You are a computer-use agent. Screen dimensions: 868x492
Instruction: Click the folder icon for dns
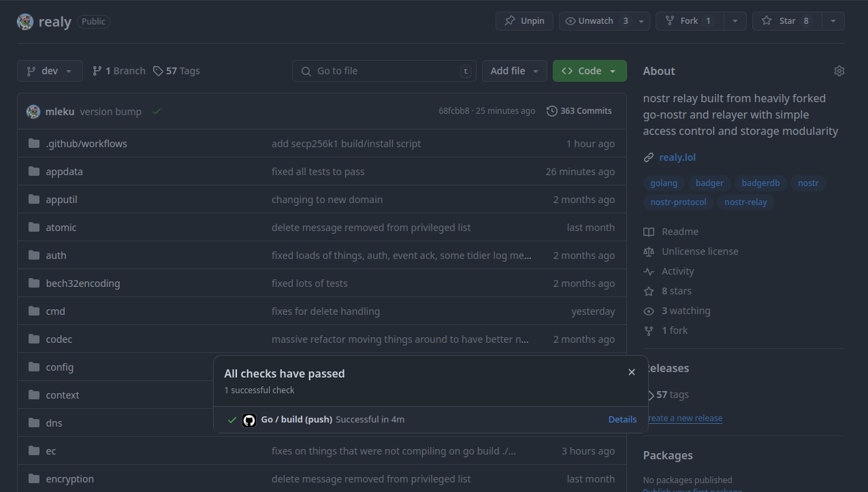(x=34, y=423)
